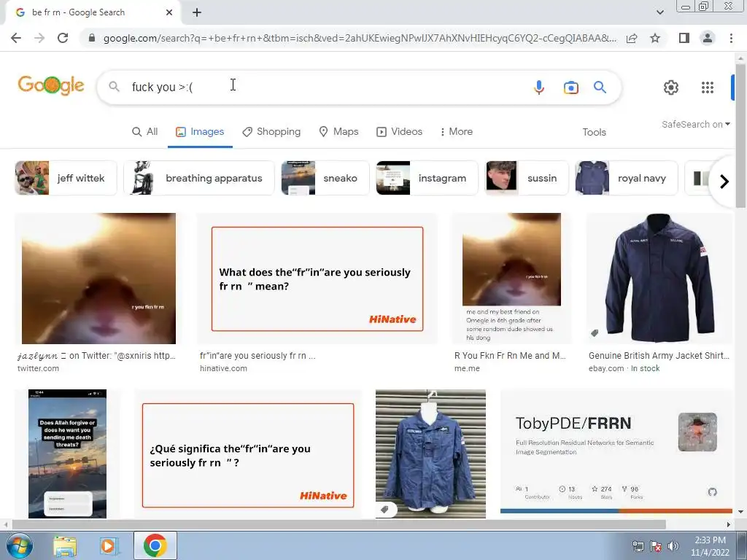Switch to the Videos tab
Screen dimensions: 747x560
tap(400, 132)
